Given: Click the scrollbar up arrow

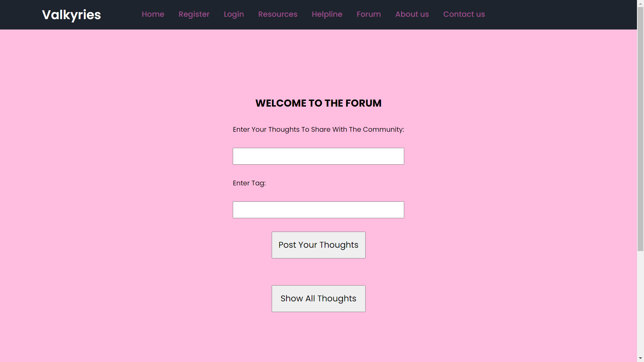Looking at the screenshot, I should (x=640, y=3).
